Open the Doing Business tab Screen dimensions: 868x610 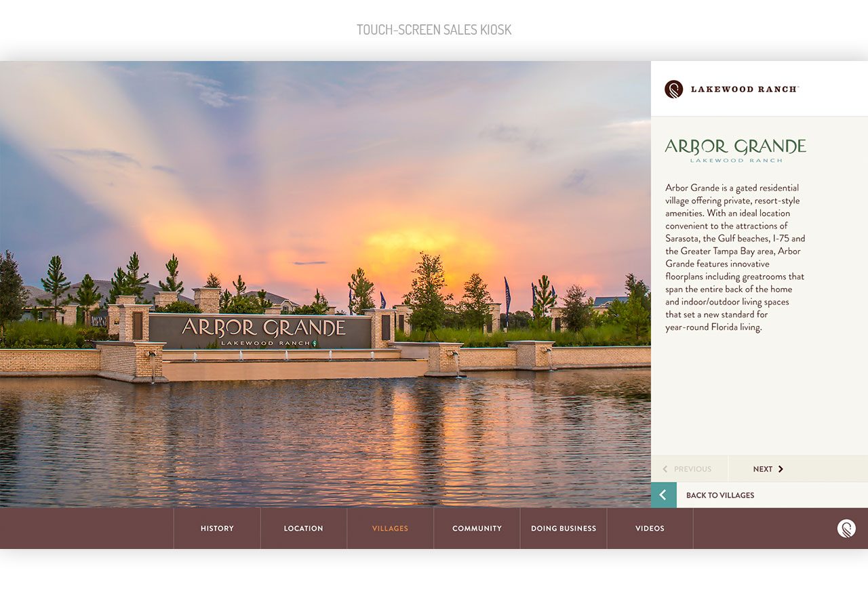click(564, 529)
